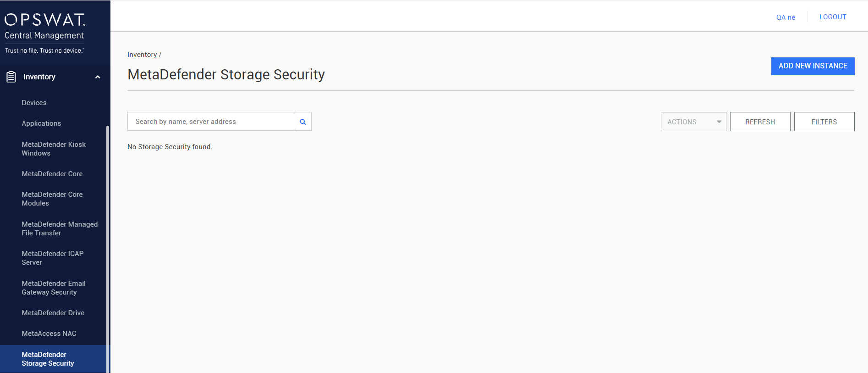Click the Logout link
Viewport: 868px width, 373px height.
(833, 17)
